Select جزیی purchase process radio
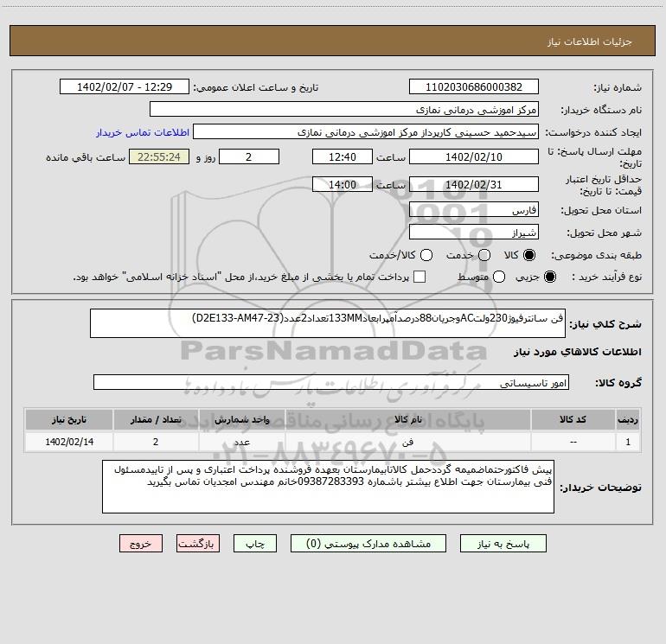This screenshot has height=644, width=666. coord(551,277)
